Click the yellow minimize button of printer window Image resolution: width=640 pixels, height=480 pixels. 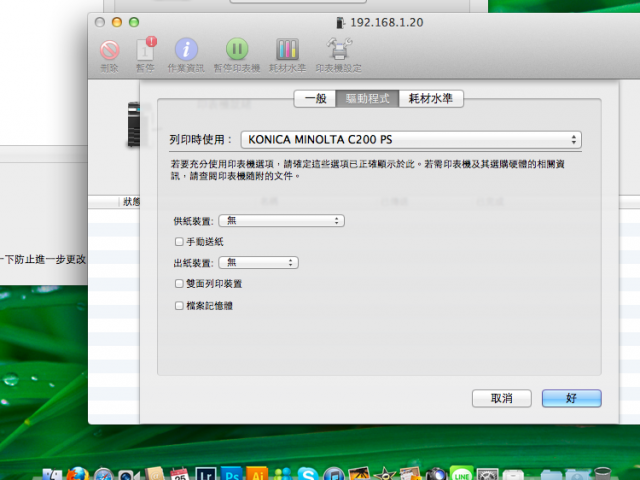pyautogui.click(x=117, y=22)
